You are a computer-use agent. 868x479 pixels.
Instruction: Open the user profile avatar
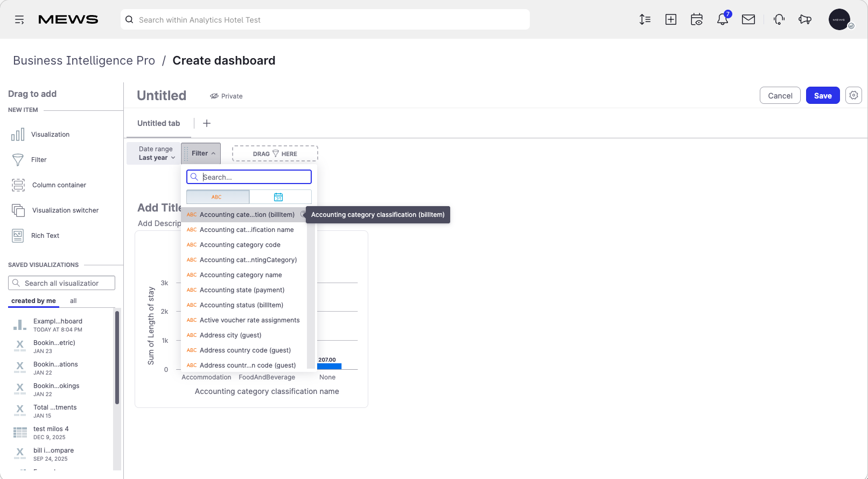[x=839, y=20]
